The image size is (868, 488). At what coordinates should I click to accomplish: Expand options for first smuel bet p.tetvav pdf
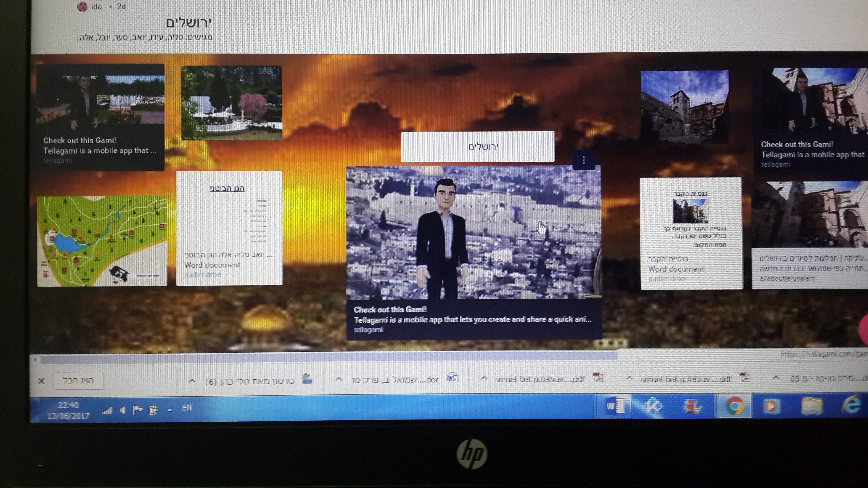(x=484, y=378)
